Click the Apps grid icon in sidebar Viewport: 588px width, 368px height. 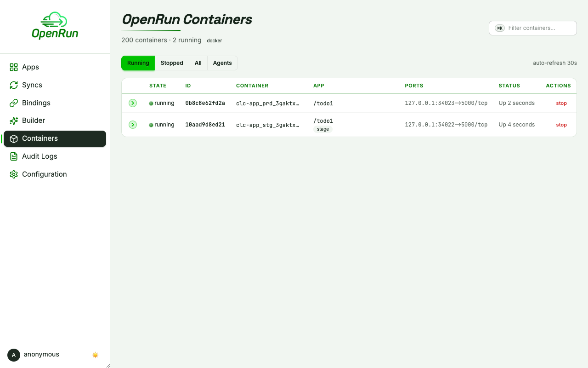tap(14, 67)
